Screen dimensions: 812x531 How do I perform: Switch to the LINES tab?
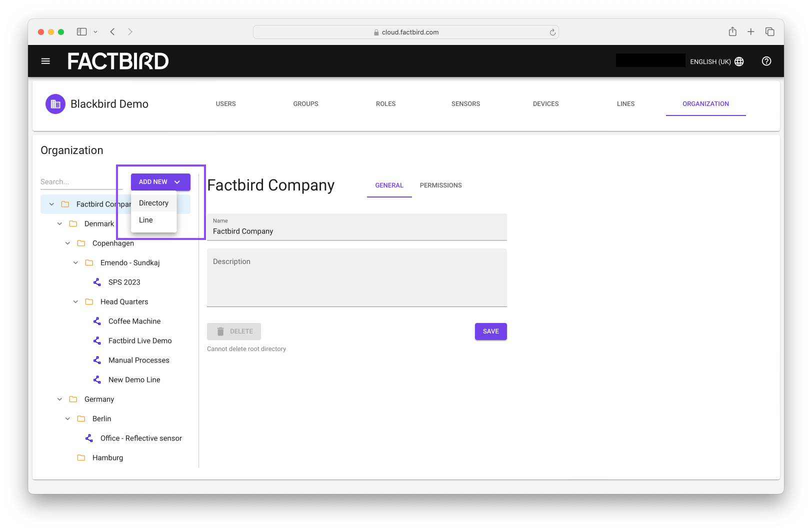coord(626,104)
